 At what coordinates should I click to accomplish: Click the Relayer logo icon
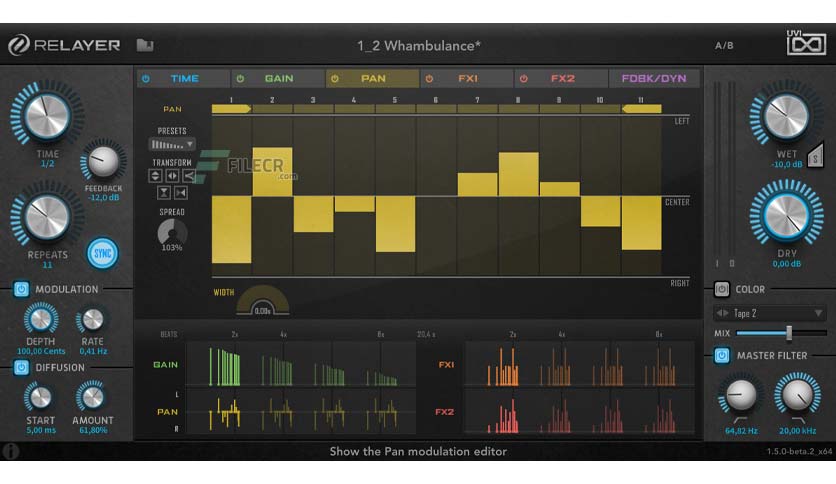pos(19,45)
